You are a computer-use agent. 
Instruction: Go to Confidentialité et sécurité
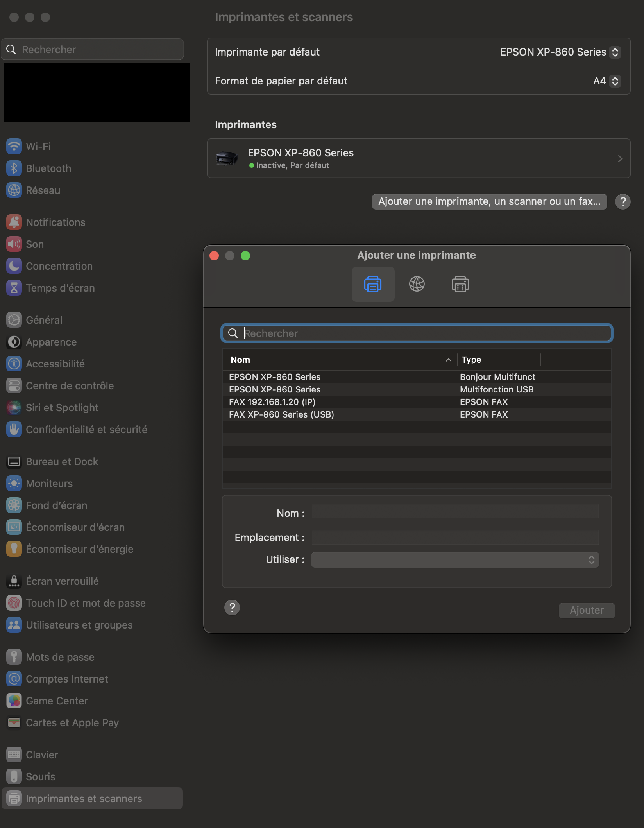pyautogui.click(x=86, y=430)
